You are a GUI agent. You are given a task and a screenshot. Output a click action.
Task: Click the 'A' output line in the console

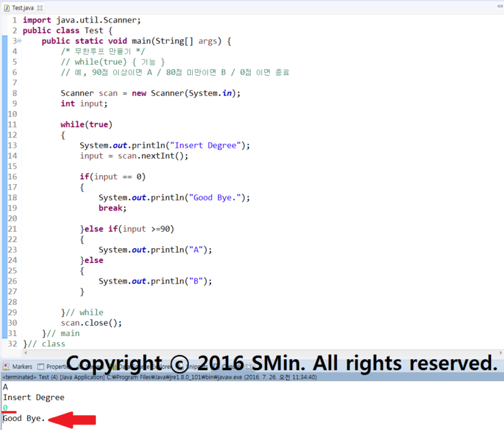pyautogui.click(x=5, y=387)
